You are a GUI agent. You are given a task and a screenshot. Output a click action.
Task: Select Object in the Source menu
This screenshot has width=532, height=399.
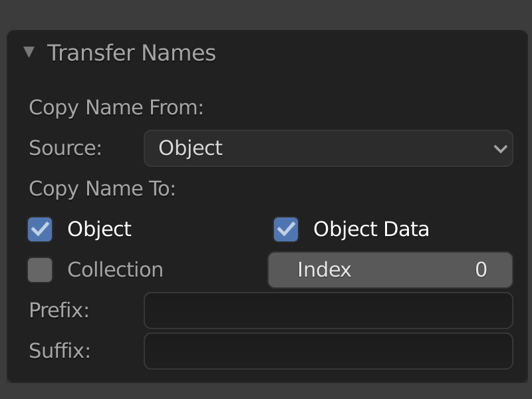329,148
